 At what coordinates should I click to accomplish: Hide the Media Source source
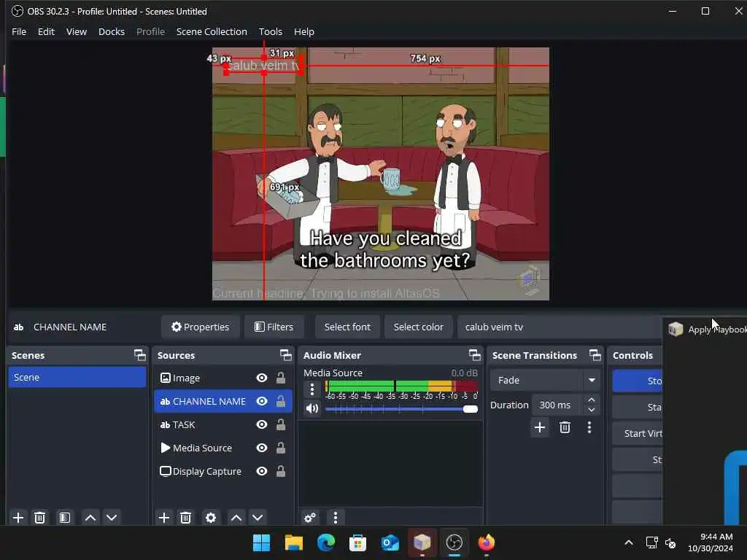[262, 448]
